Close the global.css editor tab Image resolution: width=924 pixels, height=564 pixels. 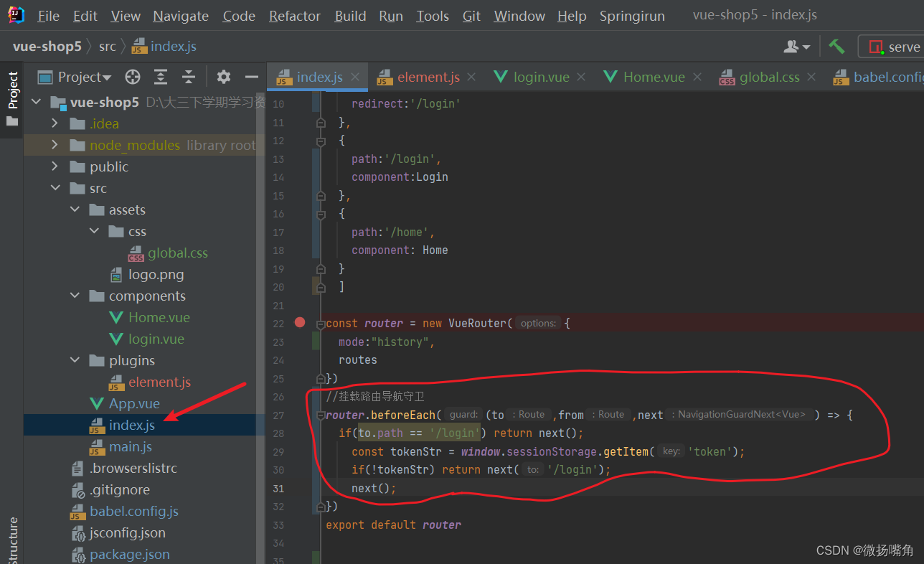click(811, 77)
